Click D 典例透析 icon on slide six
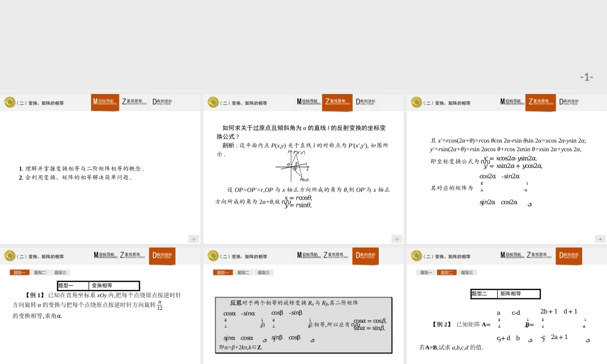Screen dimensions: 607x364 (568, 256)
